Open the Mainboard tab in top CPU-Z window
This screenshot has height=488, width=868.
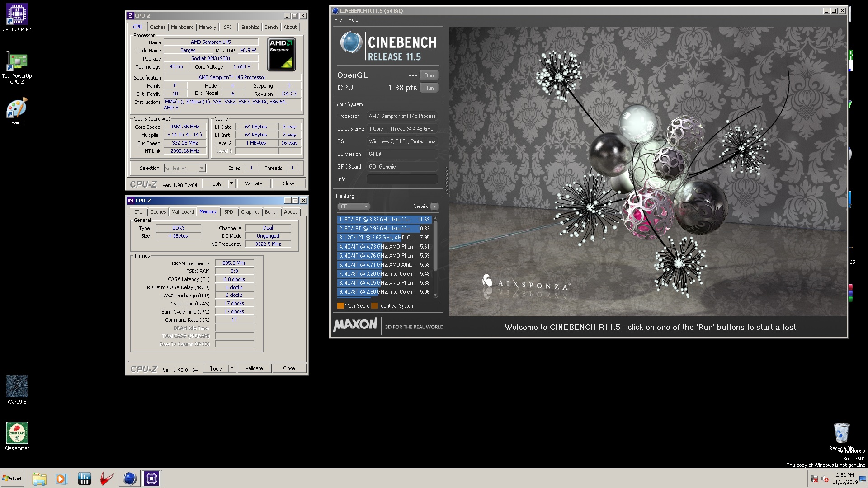coord(182,27)
